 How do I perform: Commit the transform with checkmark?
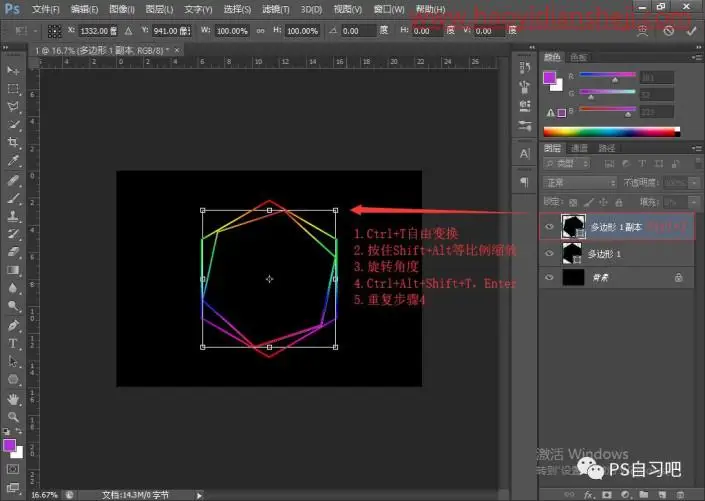pyautogui.click(x=691, y=31)
